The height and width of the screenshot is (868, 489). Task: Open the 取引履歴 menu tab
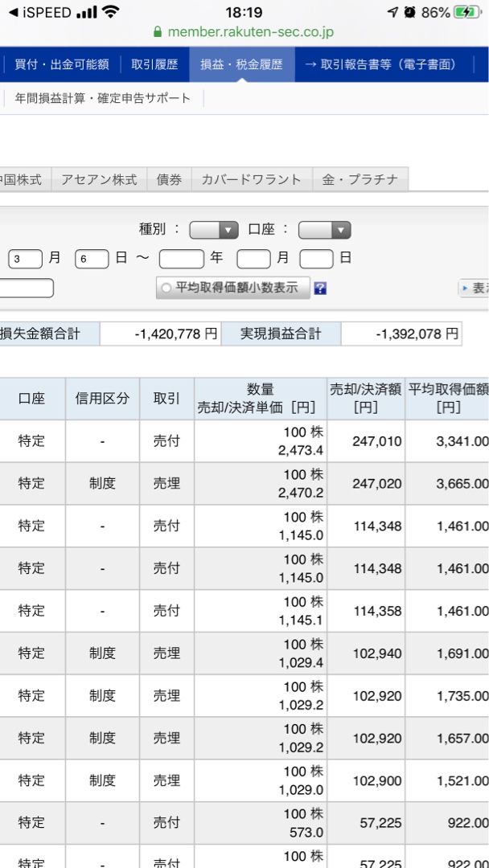coord(154,64)
